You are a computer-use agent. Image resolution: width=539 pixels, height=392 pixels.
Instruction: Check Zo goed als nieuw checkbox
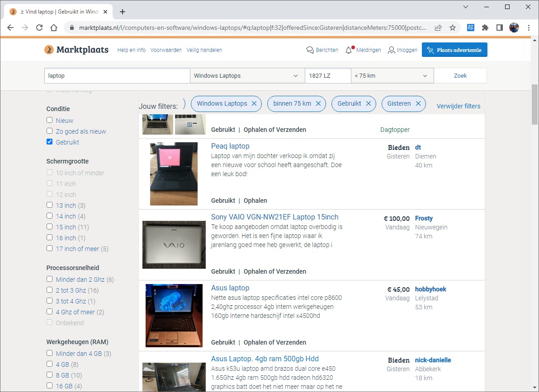coord(49,131)
